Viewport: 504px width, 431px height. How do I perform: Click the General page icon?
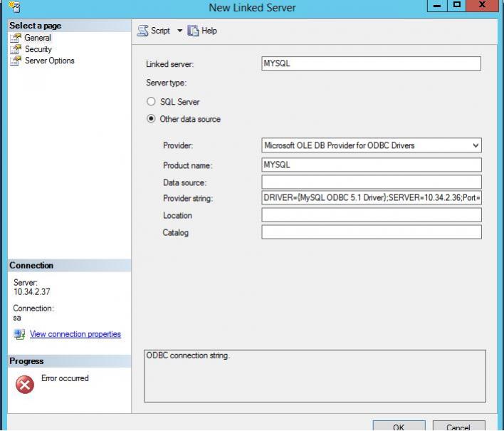pos(16,38)
